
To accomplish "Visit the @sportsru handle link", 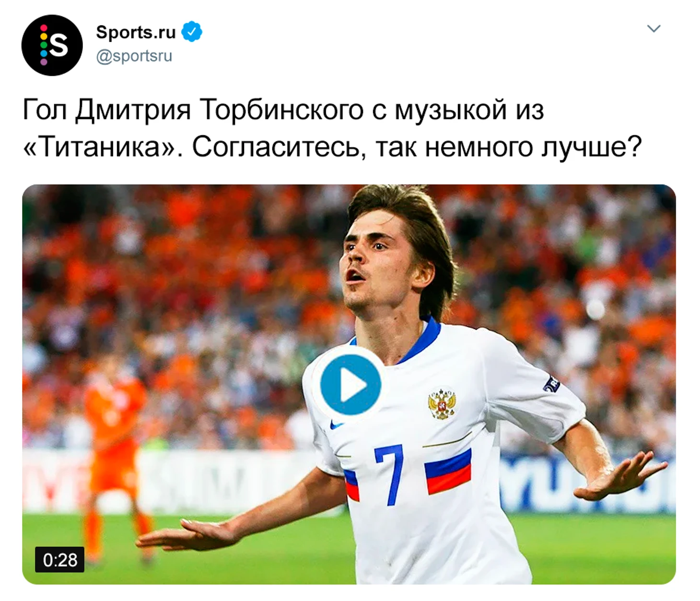I will pos(134,56).
